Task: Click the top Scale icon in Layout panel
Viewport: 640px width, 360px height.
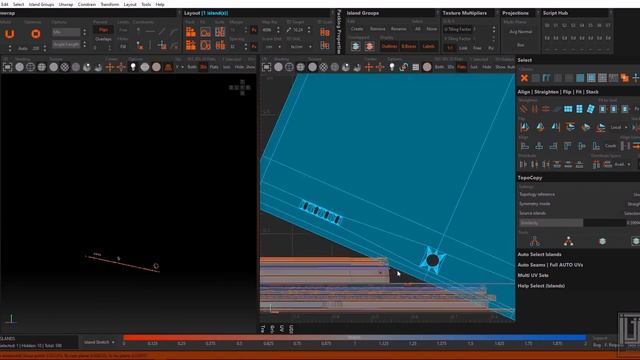Action: tap(220, 32)
